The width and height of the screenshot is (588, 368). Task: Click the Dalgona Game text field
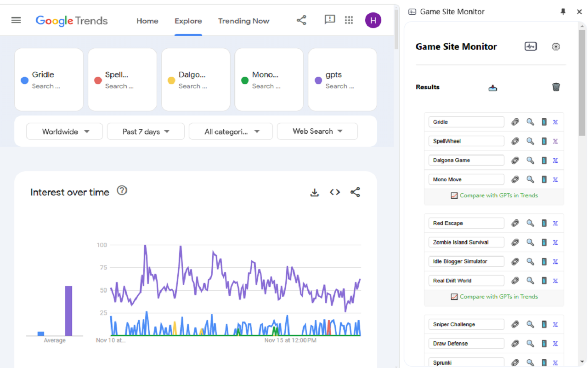(466, 161)
